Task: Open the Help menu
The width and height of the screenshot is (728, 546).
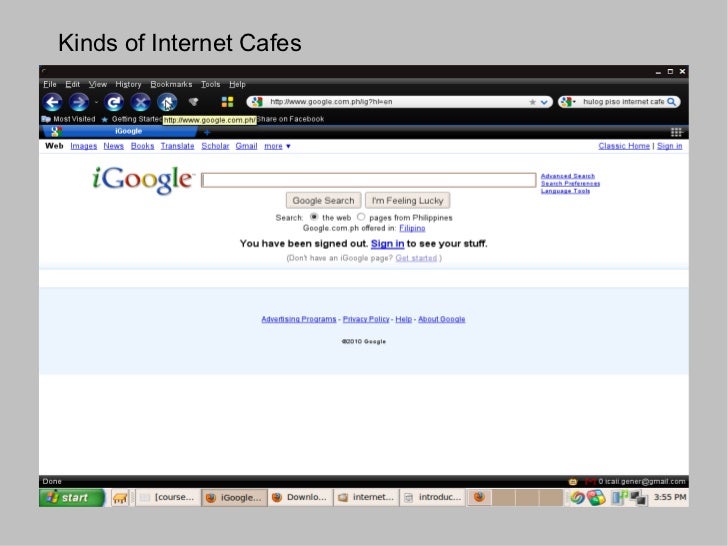Action: pos(237,84)
